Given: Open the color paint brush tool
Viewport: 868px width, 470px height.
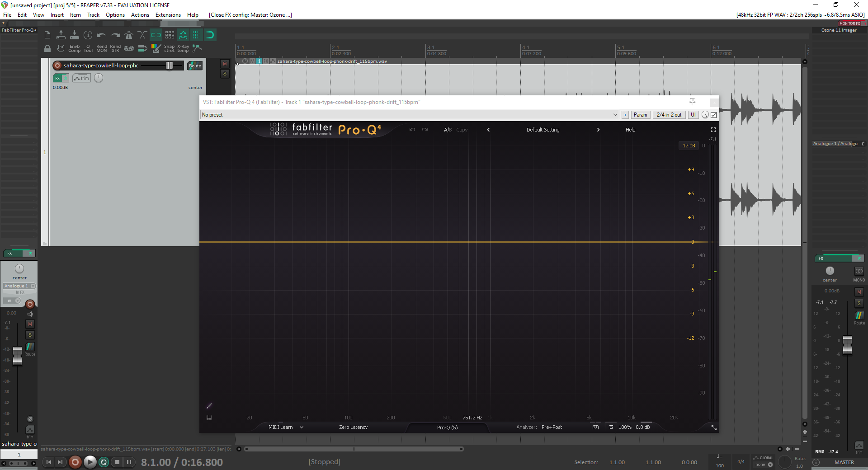Looking at the screenshot, I should coord(156,48).
